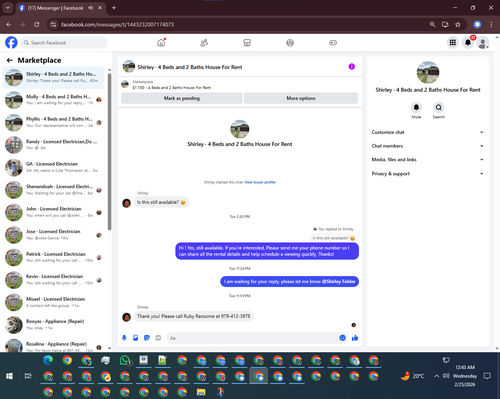Expand Customize chat section

pos(428,132)
